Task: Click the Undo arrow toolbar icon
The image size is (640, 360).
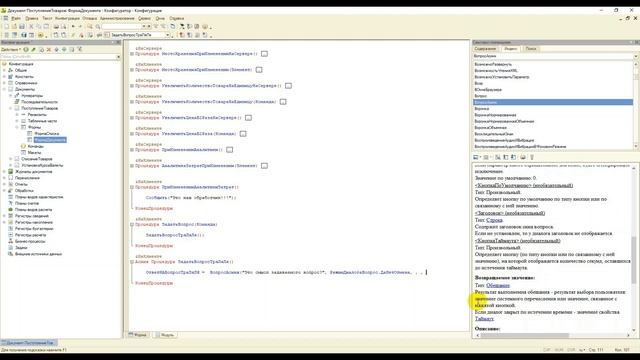Action: point(73,27)
